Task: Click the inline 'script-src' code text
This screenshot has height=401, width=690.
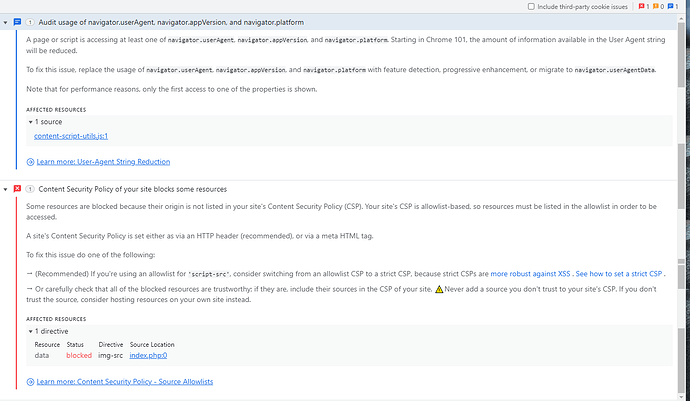Action: [x=209, y=274]
